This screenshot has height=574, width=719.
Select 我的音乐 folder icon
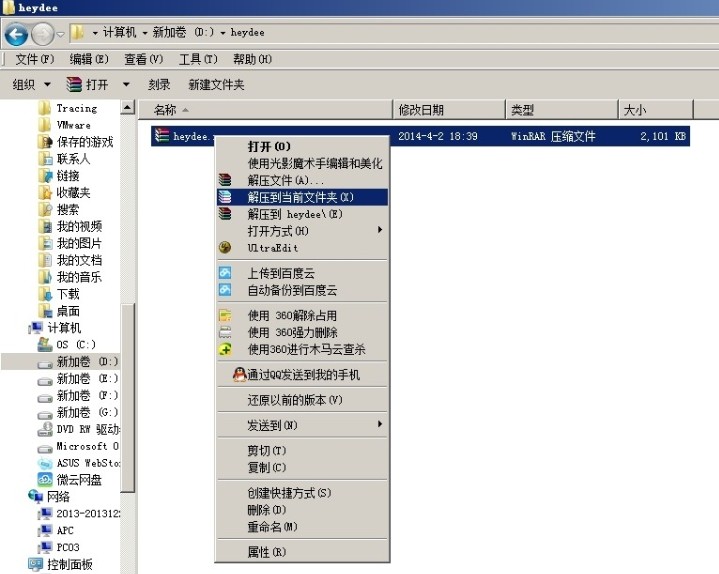[45, 277]
